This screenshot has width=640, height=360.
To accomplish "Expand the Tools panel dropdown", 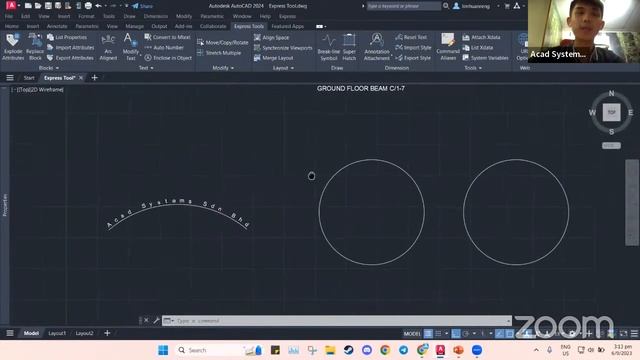I will (x=473, y=68).
